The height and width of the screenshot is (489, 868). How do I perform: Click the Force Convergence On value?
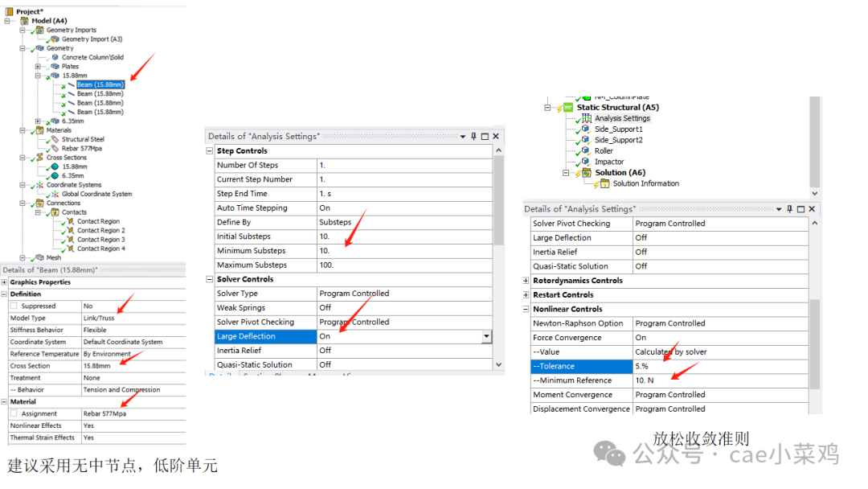(720, 337)
